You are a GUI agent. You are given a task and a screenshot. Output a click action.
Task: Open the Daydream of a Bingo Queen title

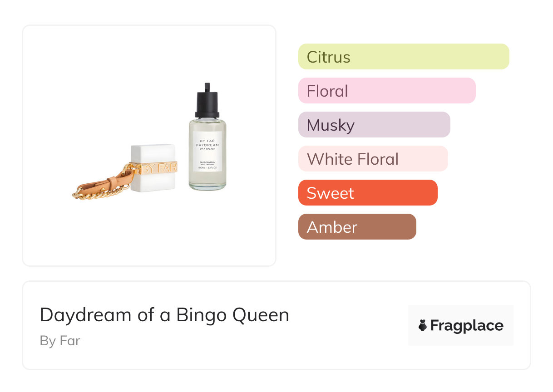pyautogui.click(x=164, y=315)
